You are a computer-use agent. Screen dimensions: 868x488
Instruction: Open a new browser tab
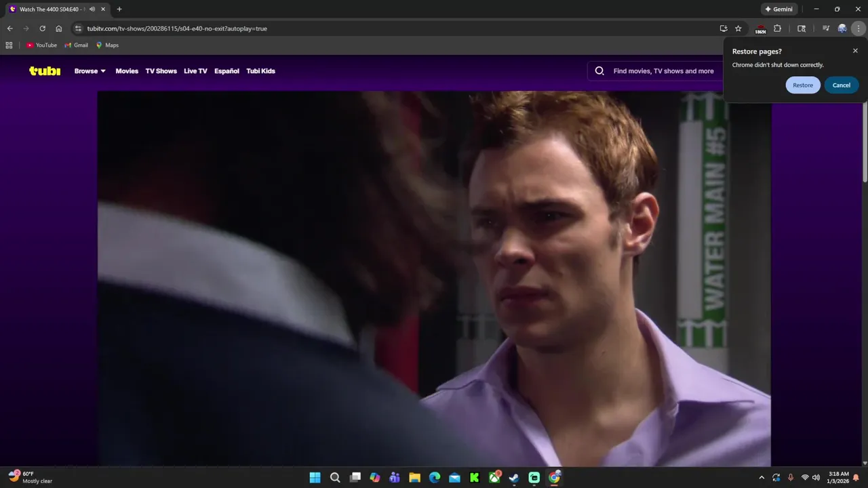coord(119,9)
